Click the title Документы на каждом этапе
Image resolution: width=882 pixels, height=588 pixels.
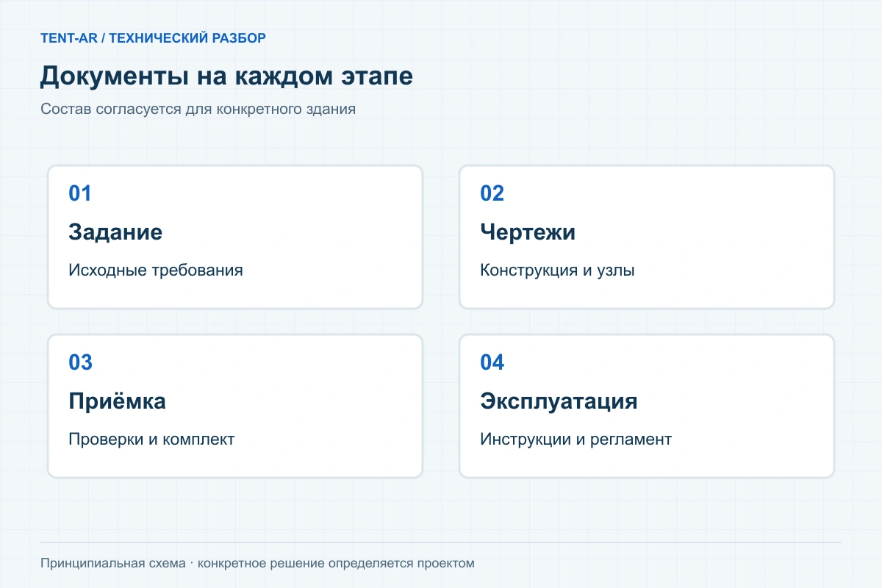pyautogui.click(x=226, y=76)
